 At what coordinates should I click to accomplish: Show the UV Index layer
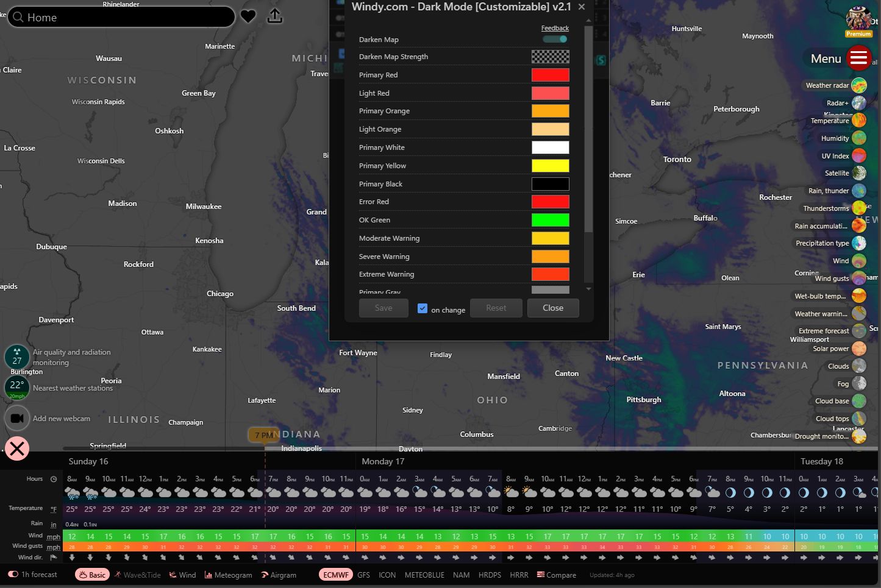pyautogui.click(x=859, y=156)
